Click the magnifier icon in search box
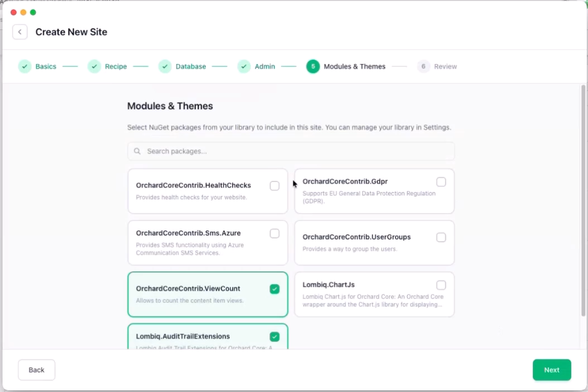The height and width of the screenshot is (392, 588). click(x=137, y=151)
